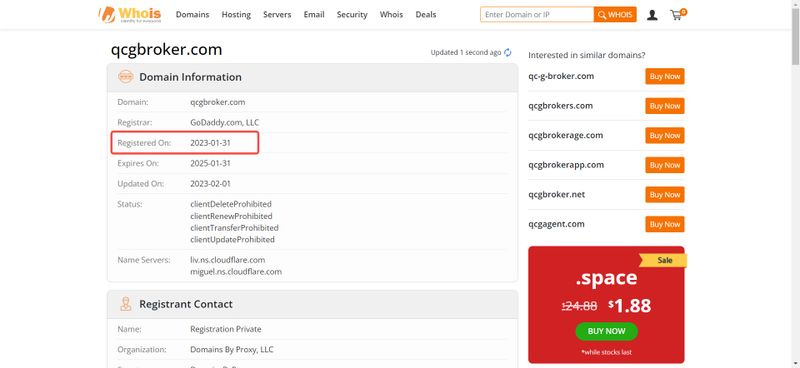Viewport: 800px width, 368px height.
Task: Select liv.ns.cloudflare.com name server
Action: coord(228,260)
